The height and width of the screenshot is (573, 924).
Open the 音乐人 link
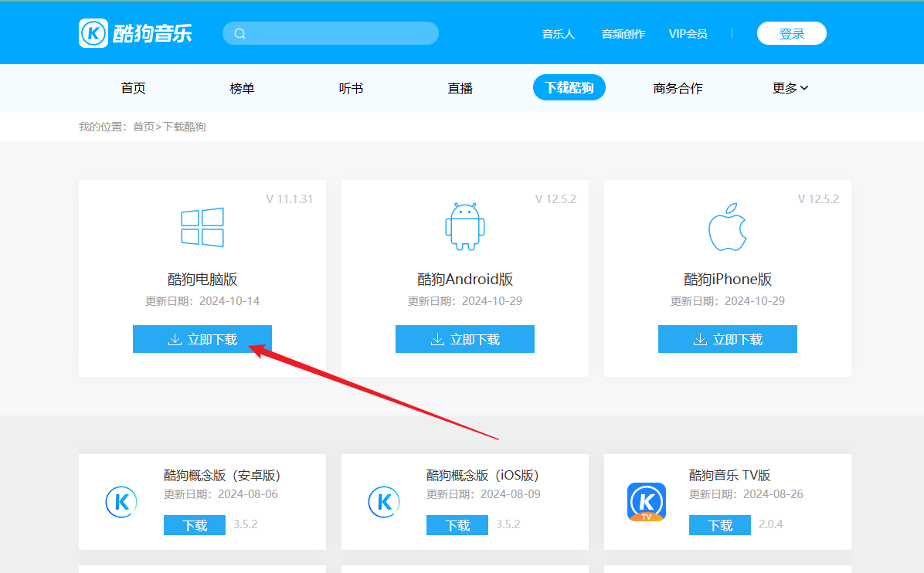point(558,34)
